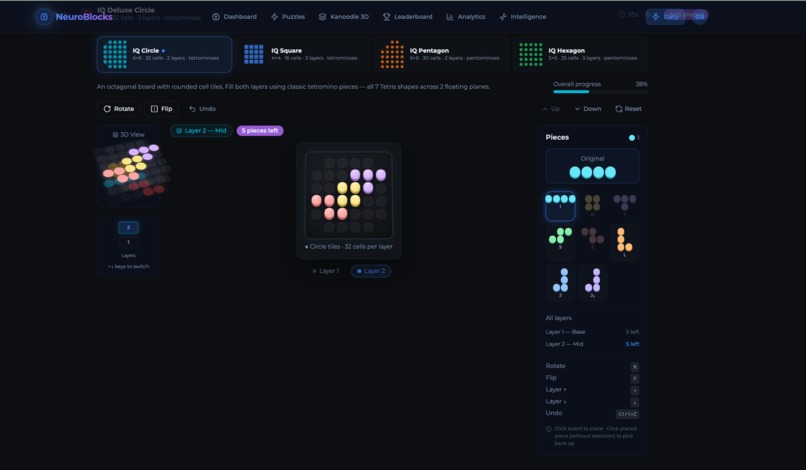This screenshot has width=806, height=470.
Task: Select layer 1 in Layers selector
Action: pyautogui.click(x=129, y=242)
